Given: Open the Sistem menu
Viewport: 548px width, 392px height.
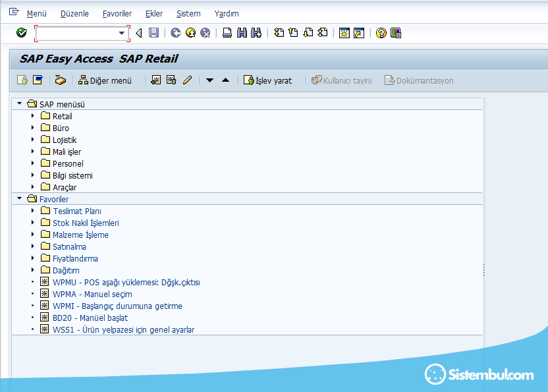Looking at the screenshot, I should click(188, 14).
